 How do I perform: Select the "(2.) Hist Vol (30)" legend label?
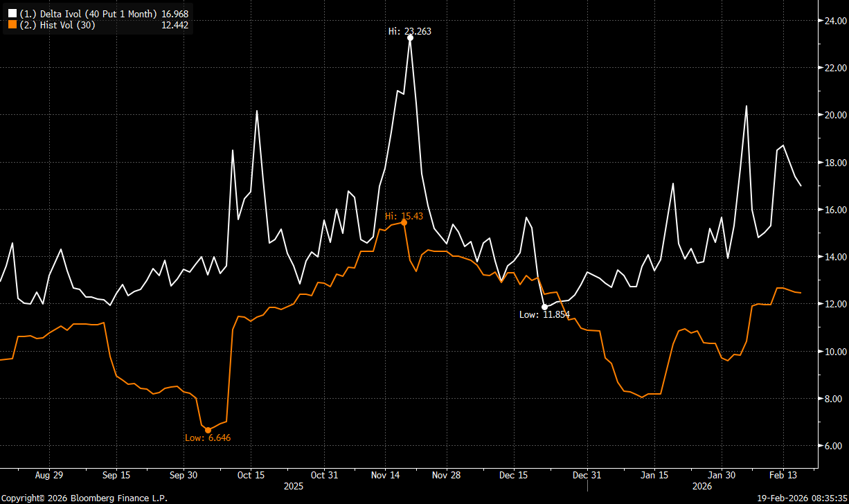[57, 25]
